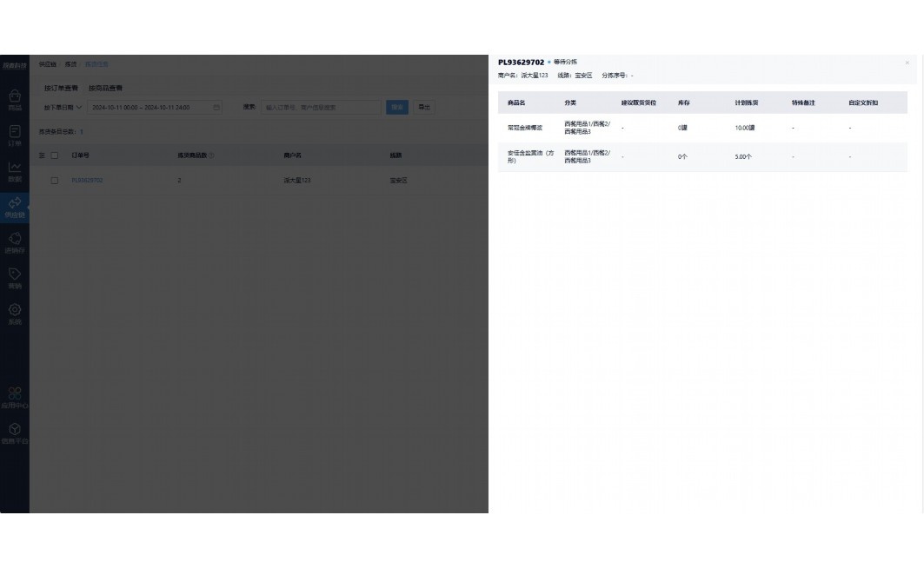Open the 信息平台 cube icon
This screenshot has height=568, width=924.
click(x=15, y=431)
